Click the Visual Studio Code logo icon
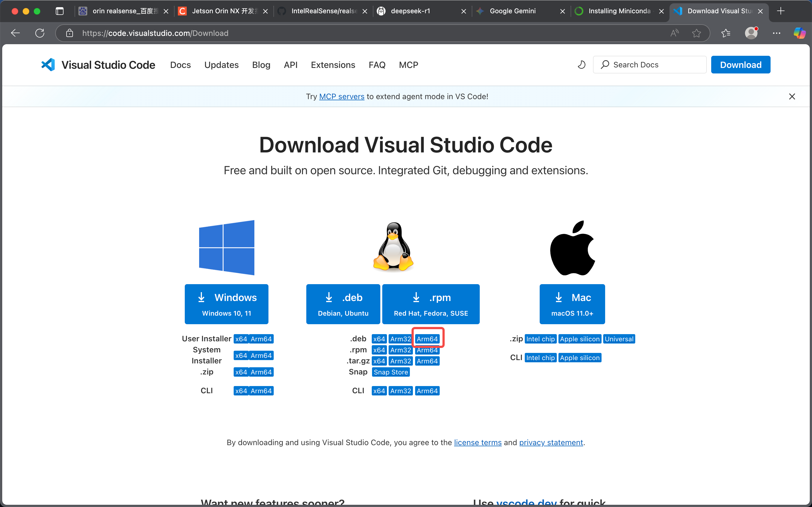This screenshot has width=812, height=507. pos(48,65)
